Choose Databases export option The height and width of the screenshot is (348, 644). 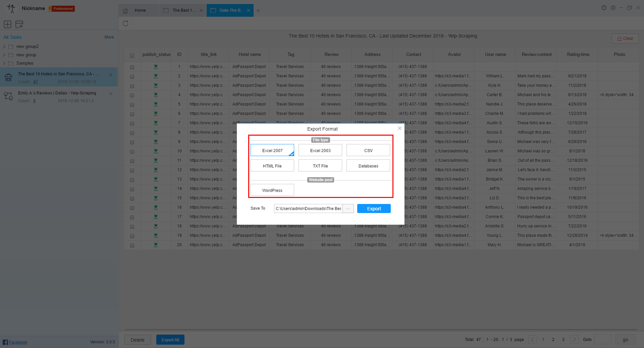[x=368, y=166]
